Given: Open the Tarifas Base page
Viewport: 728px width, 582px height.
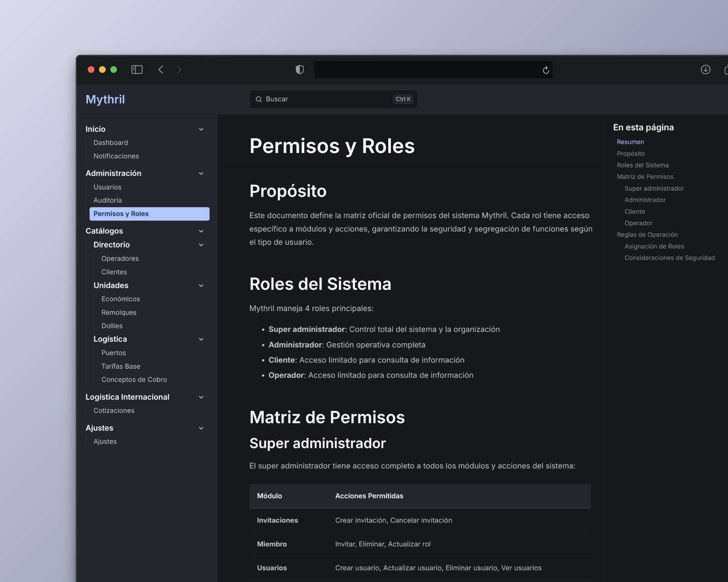Looking at the screenshot, I should click(121, 366).
